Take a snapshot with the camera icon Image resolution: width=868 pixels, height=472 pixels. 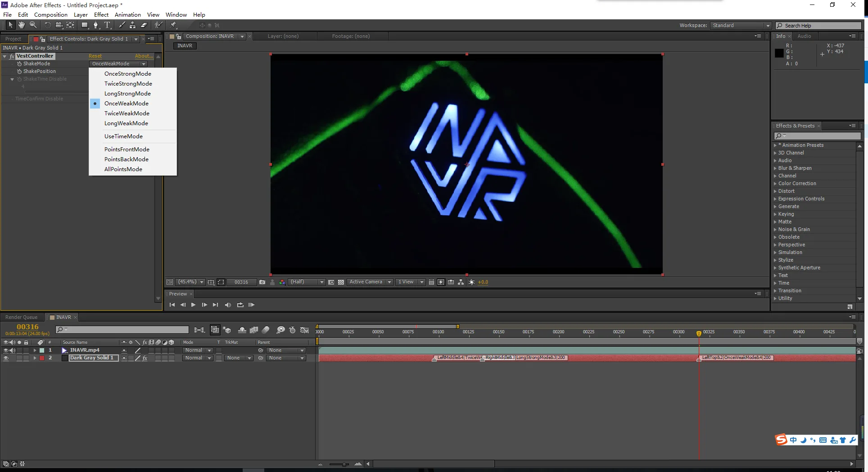(262, 282)
